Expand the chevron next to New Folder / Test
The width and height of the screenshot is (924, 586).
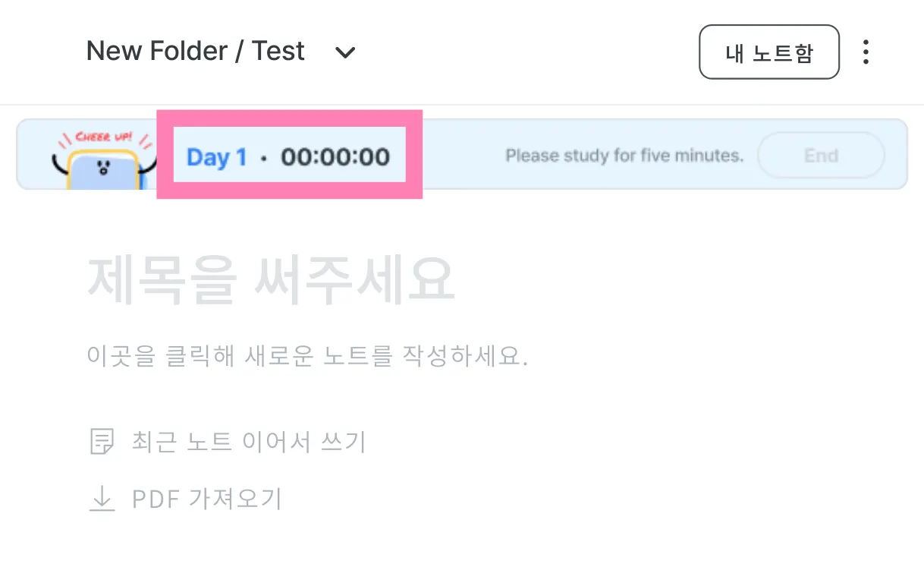[x=345, y=52]
